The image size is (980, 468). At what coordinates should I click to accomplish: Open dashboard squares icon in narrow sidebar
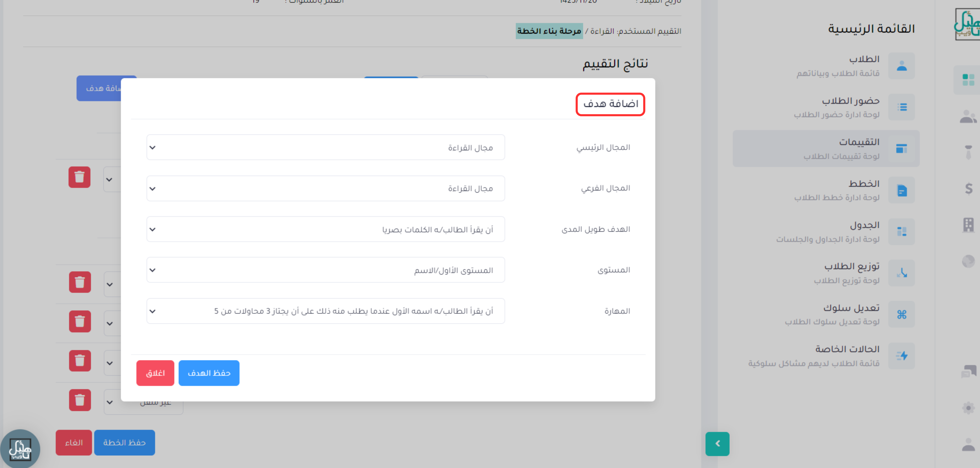coord(968,80)
